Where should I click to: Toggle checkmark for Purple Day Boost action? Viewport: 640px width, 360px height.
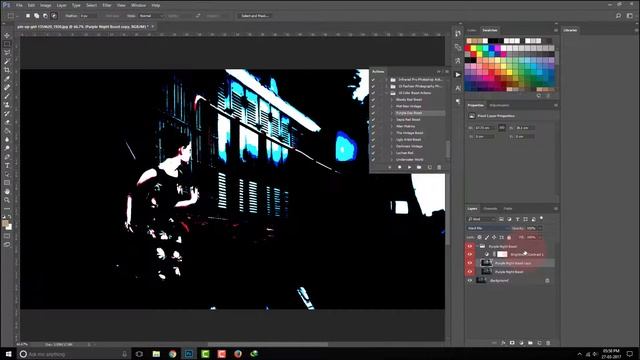pyautogui.click(x=373, y=113)
